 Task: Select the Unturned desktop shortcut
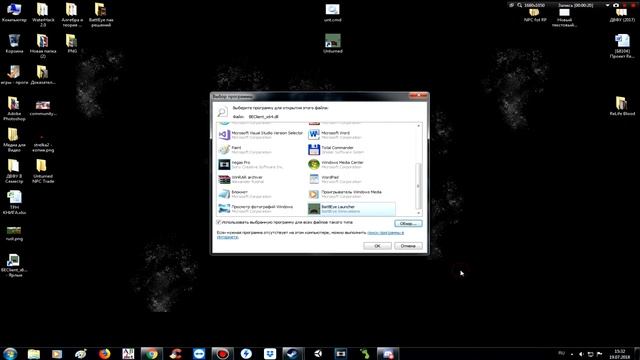333,44
